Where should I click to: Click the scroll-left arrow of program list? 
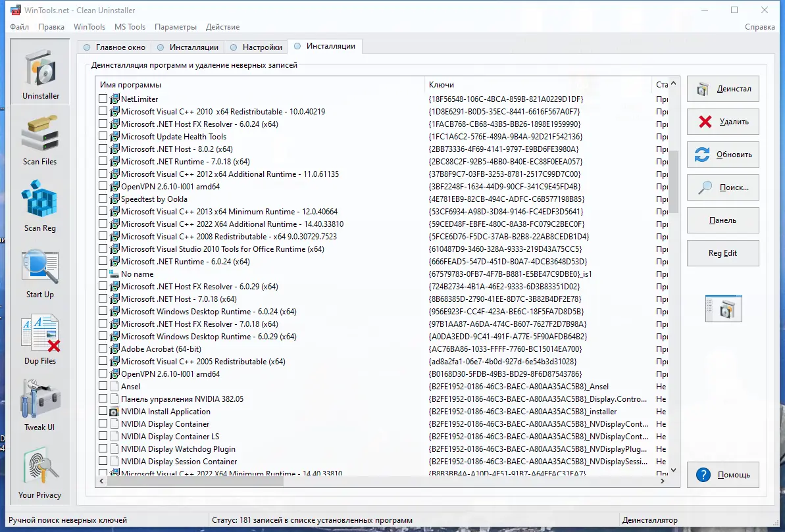tap(101, 481)
